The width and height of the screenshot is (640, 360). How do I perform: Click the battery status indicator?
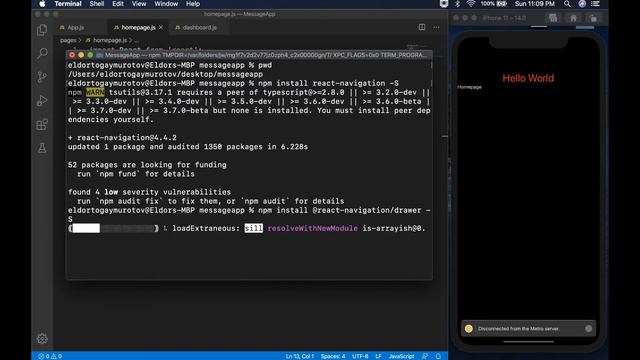tap(493, 4)
